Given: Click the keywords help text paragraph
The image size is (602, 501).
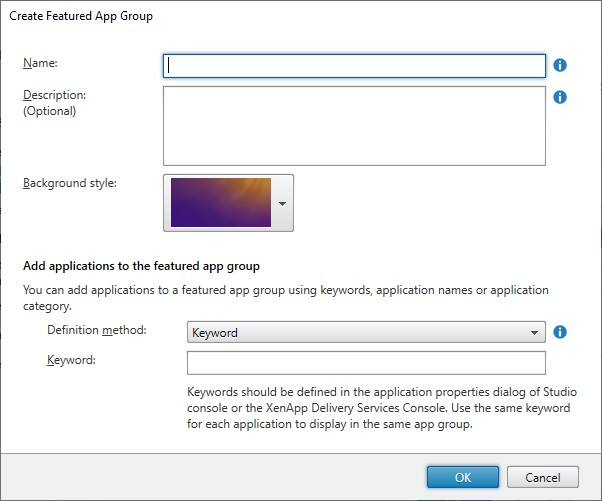Looking at the screenshot, I should coord(380,407).
